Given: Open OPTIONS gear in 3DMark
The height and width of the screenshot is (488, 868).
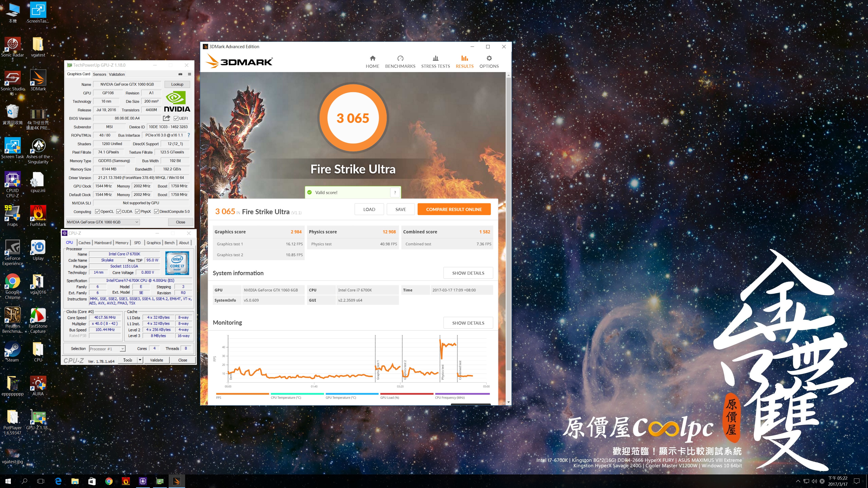Looking at the screenshot, I should click(x=489, y=62).
